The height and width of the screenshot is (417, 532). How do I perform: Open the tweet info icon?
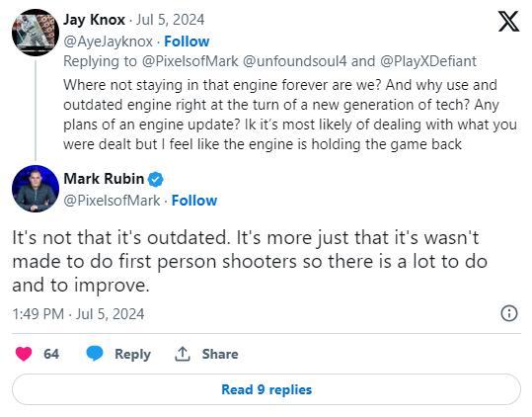[x=509, y=313]
